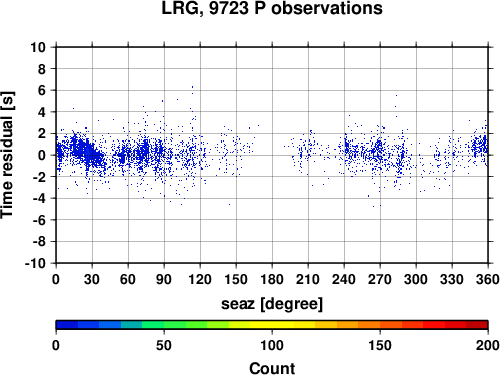
Task: Click the 0 tick label on y-axis
Action: pyautogui.click(x=42, y=155)
